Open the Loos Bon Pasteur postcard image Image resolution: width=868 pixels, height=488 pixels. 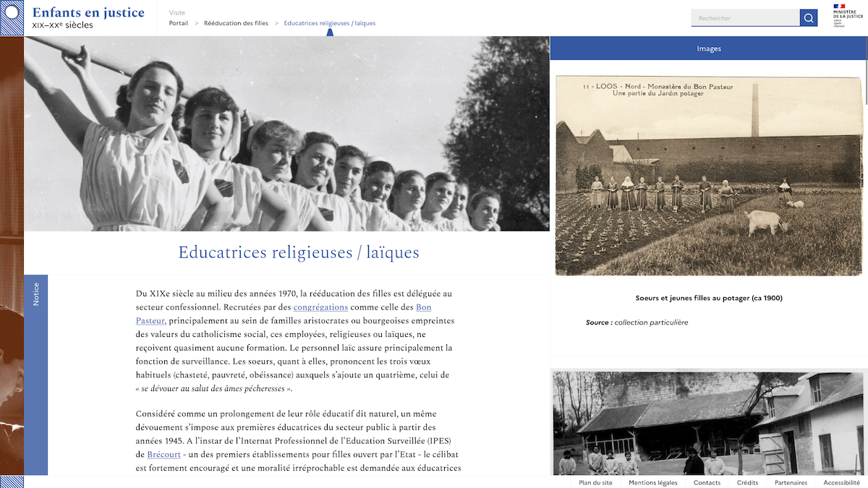(x=709, y=176)
